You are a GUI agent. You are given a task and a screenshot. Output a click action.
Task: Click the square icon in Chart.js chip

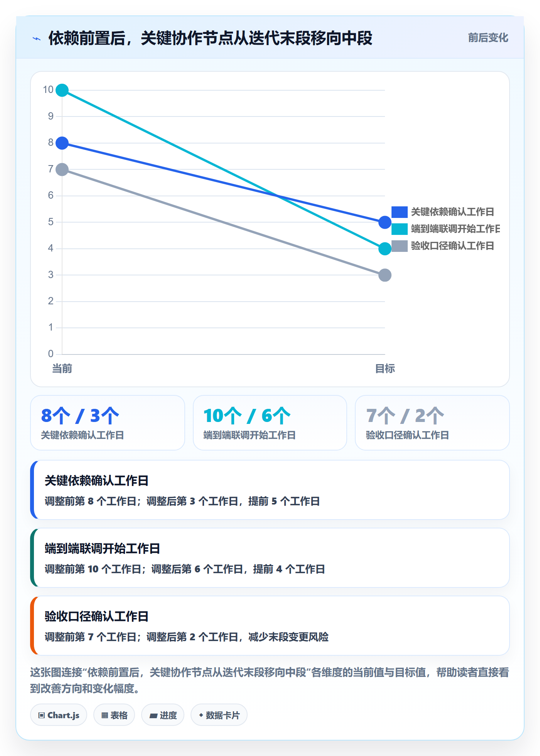point(42,715)
